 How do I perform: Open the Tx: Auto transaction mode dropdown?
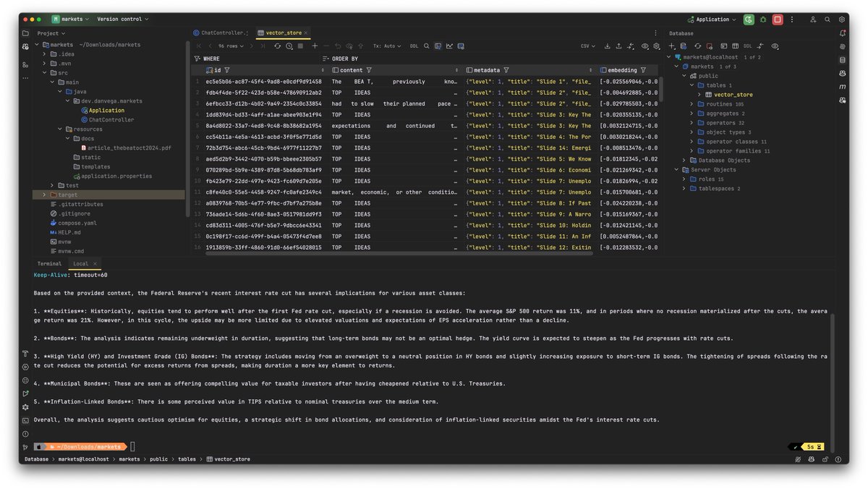386,46
